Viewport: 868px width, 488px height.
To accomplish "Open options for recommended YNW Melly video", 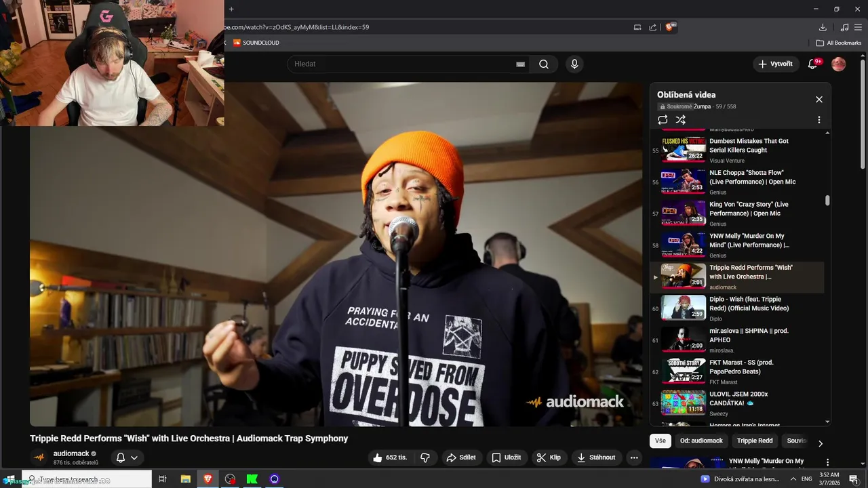I will click(x=827, y=462).
